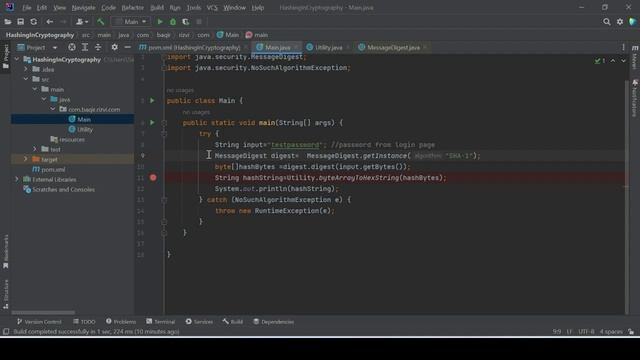640x360 pixels.
Task: Close the MessageDigest.java tab
Action: tap(425, 48)
